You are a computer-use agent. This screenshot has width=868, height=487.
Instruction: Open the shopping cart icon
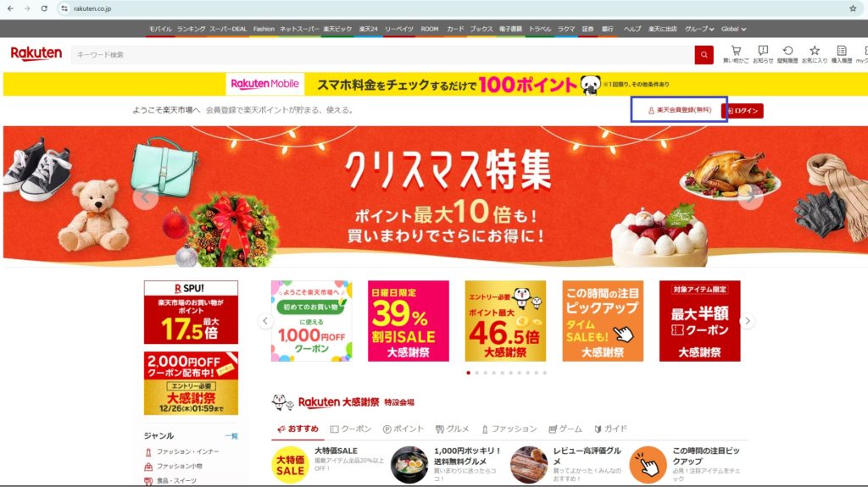[735, 53]
